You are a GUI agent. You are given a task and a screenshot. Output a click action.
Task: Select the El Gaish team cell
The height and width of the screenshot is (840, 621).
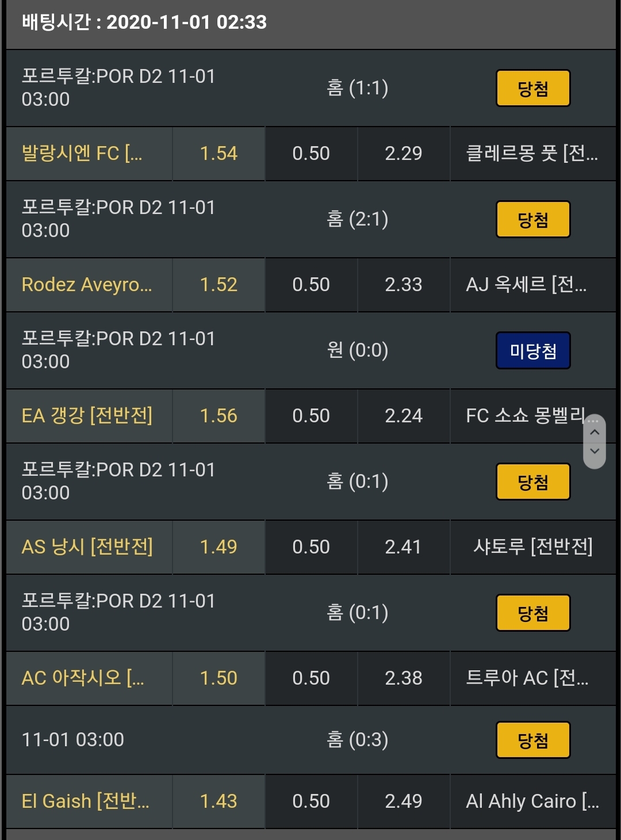point(90,801)
